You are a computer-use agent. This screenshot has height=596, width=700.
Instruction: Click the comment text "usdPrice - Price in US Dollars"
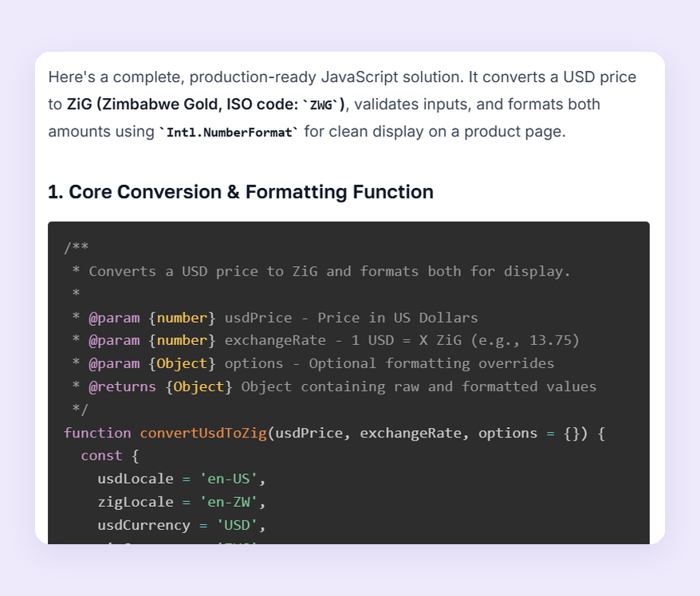tap(352, 318)
